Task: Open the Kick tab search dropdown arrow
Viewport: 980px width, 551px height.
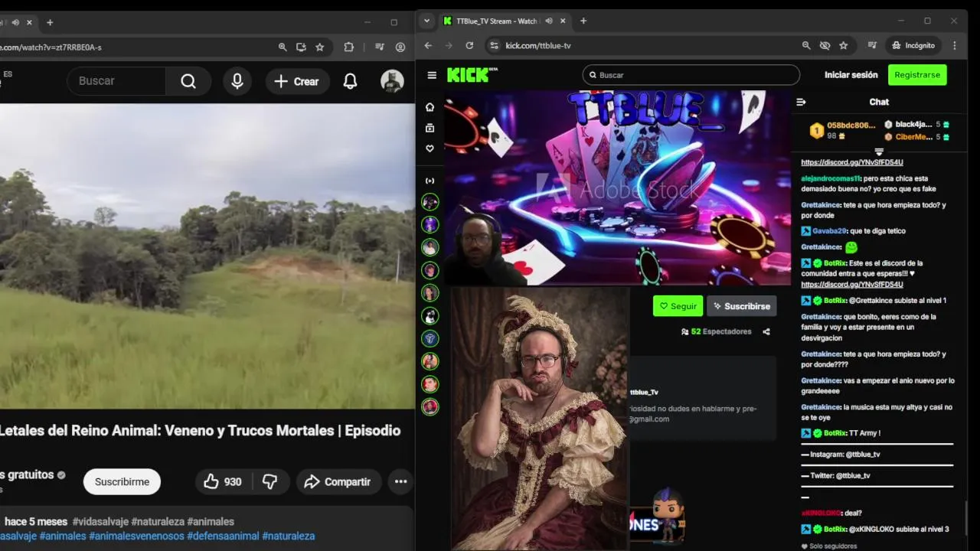Action: pos(427,21)
